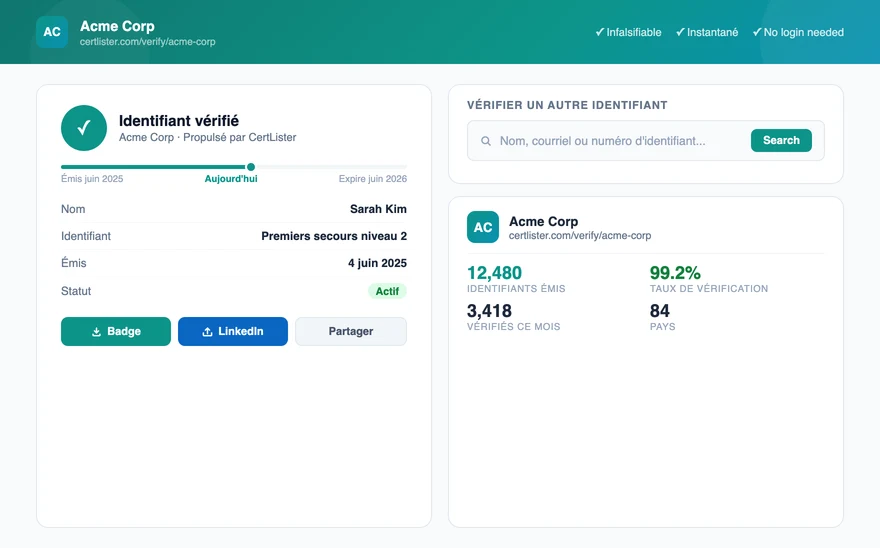Click the Aujourd'hui label under the timeline
880x548 pixels.
pos(231,179)
